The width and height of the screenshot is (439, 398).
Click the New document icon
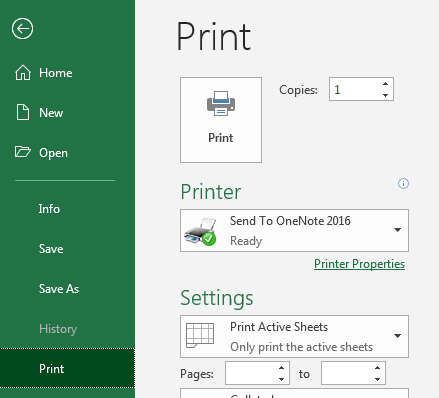(x=23, y=112)
